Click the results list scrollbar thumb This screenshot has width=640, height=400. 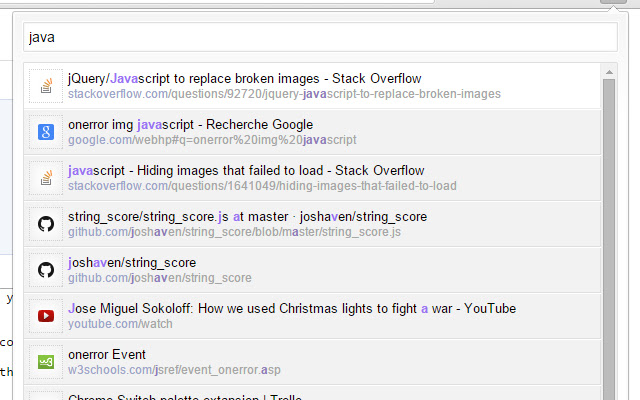pos(609,239)
